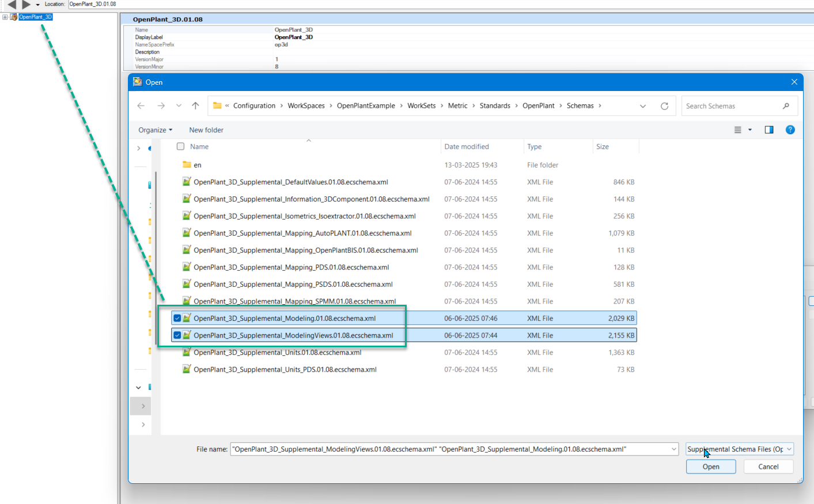Click the Supplemental_ModelingViews.01.08 file icon
814x504 pixels.
point(187,335)
